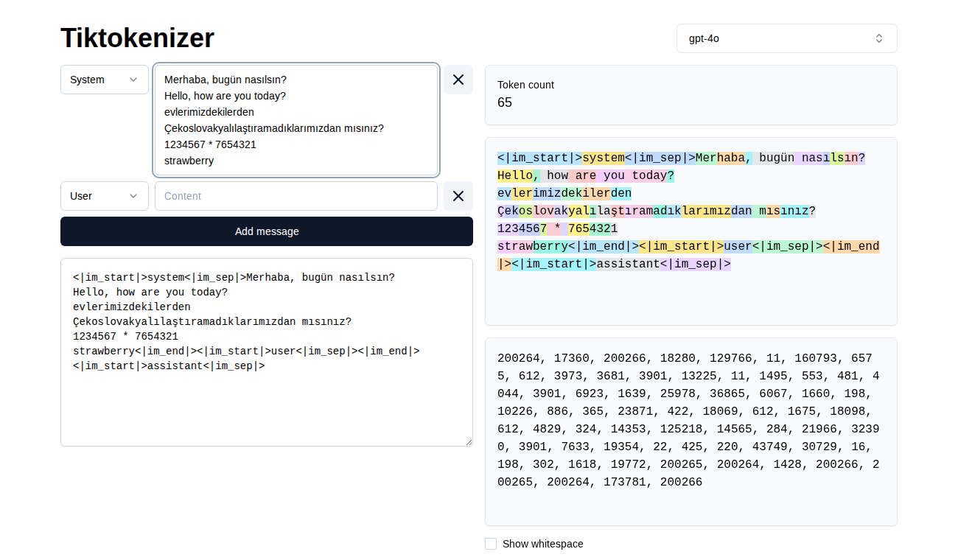Click the highlighted "assistant" token in the colored view

[x=628, y=264]
